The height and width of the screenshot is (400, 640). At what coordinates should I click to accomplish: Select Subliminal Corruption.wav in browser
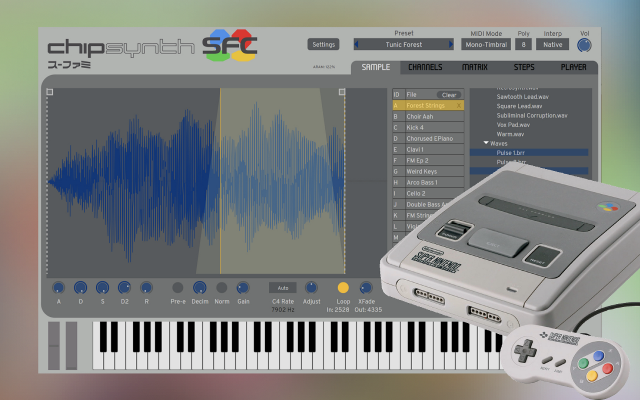coord(532,116)
